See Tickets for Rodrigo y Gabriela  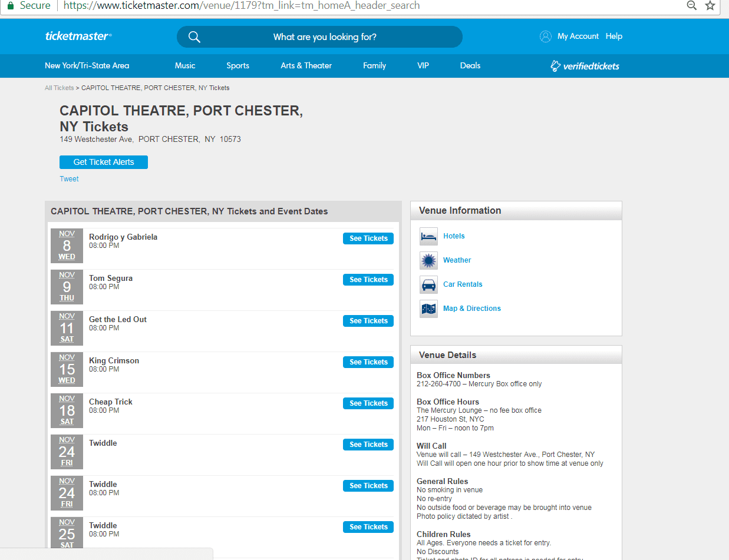[x=368, y=238]
